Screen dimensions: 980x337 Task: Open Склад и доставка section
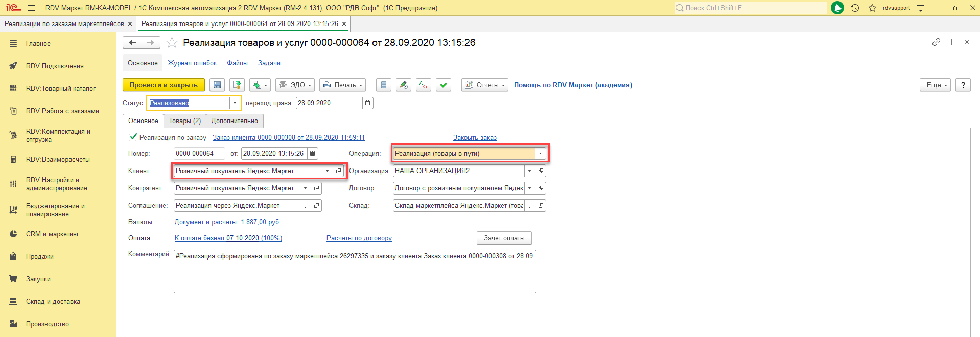point(58,302)
